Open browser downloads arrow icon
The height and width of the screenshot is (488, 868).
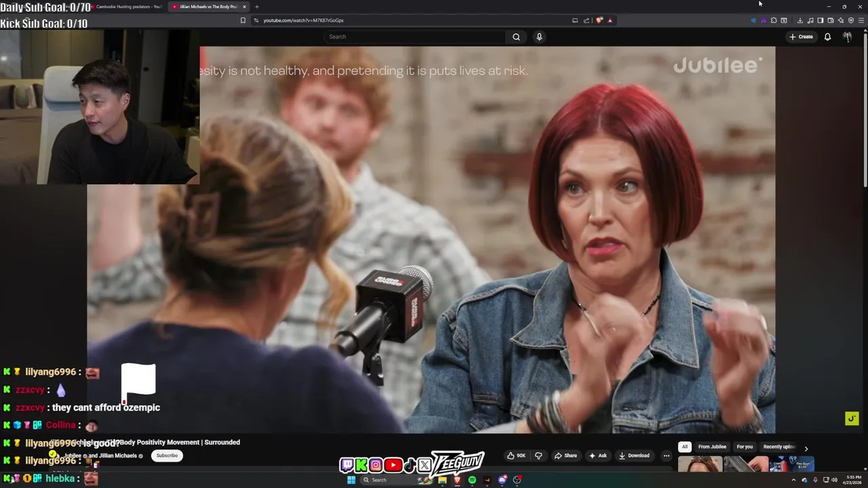[800, 20]
